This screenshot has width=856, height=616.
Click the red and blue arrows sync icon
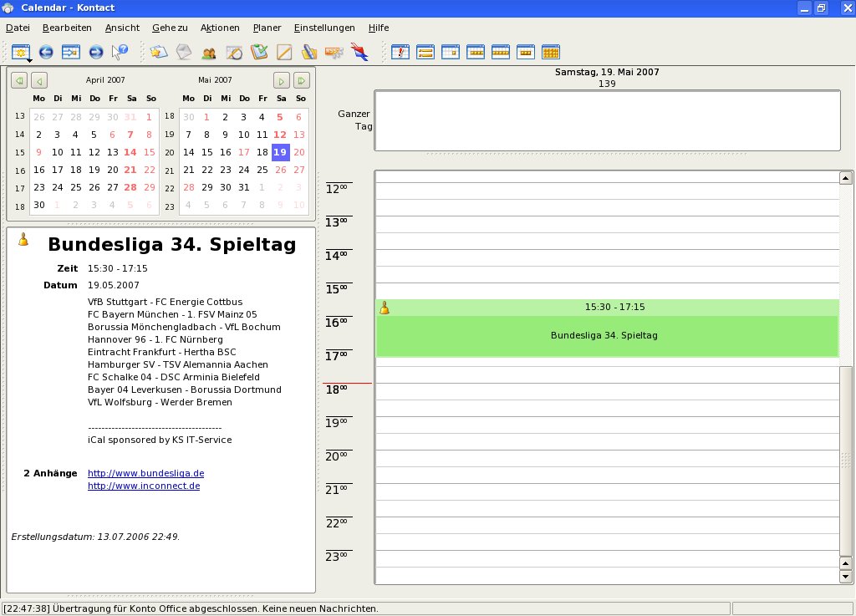[359, 53]
